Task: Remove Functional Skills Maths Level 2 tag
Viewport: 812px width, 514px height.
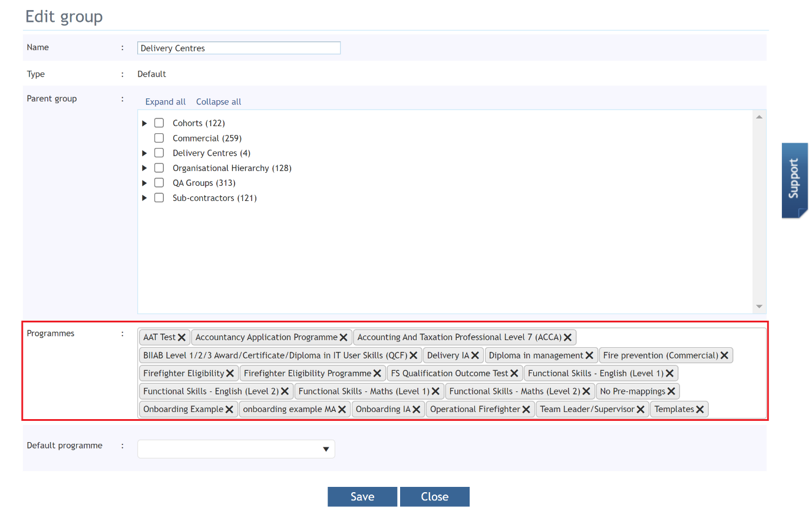Action: [x=586, y=391]
